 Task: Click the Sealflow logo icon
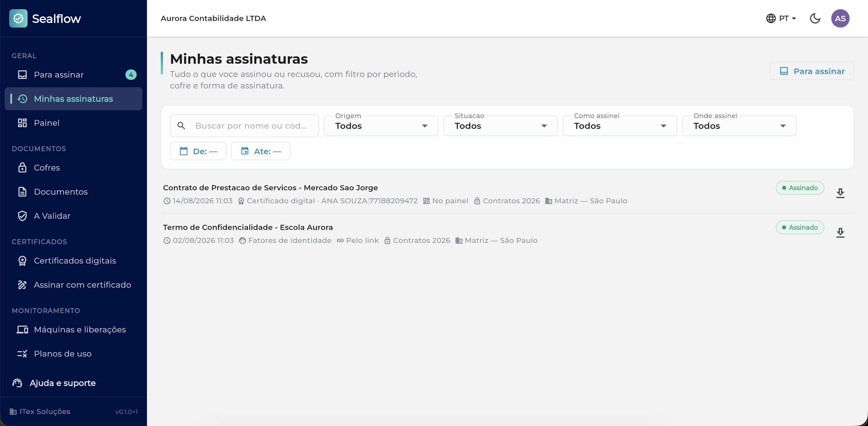(x=18, y=18)
